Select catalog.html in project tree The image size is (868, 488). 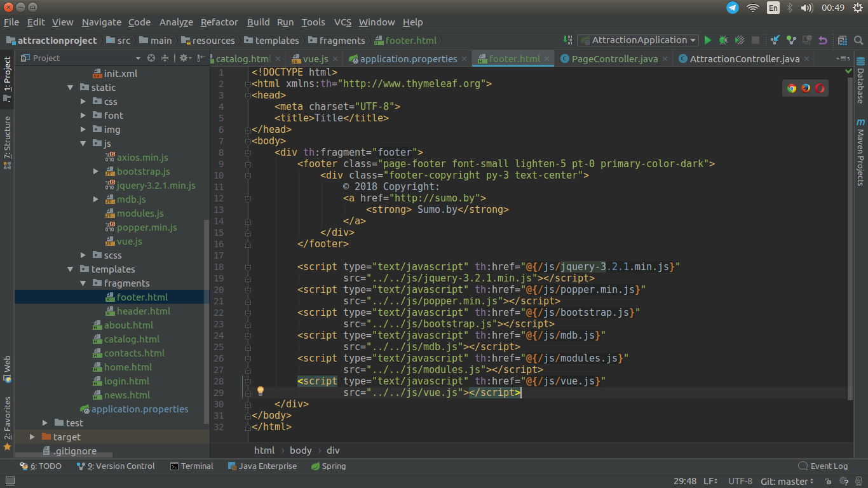(x=126, y=339)
